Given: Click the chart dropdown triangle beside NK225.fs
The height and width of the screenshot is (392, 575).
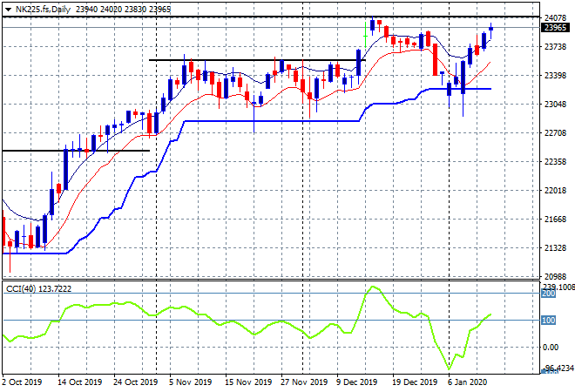Looking at the screenshot, I should (x=8, y=10).
